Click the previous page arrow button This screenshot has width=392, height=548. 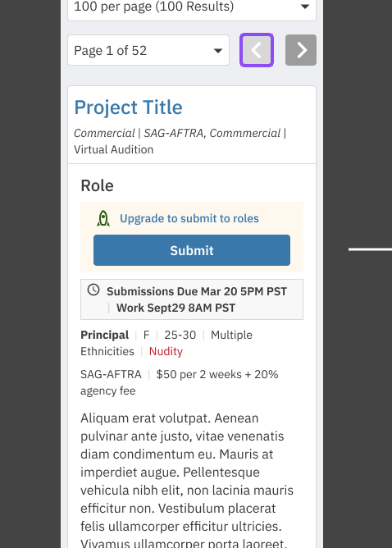click(x=257, y=50)
